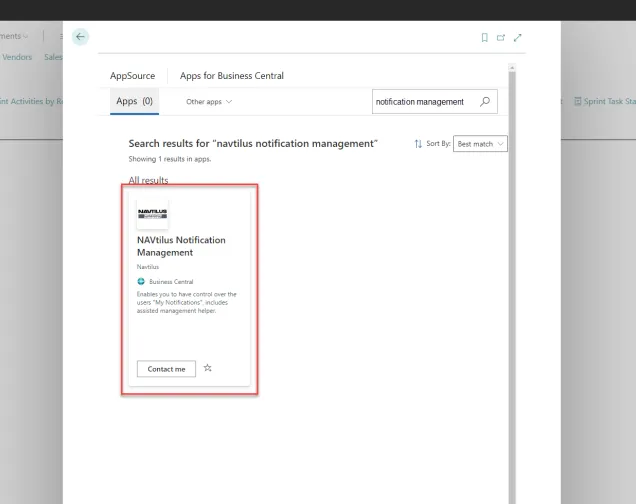Click the Sprint Task icon in background
The image size is (636, 504).
[x=578, y=101]
